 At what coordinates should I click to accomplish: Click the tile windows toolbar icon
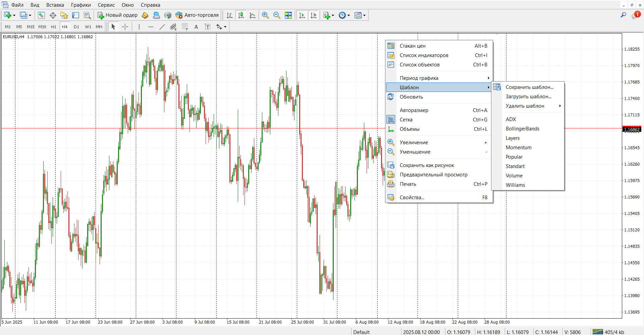(x=288, y=15)
